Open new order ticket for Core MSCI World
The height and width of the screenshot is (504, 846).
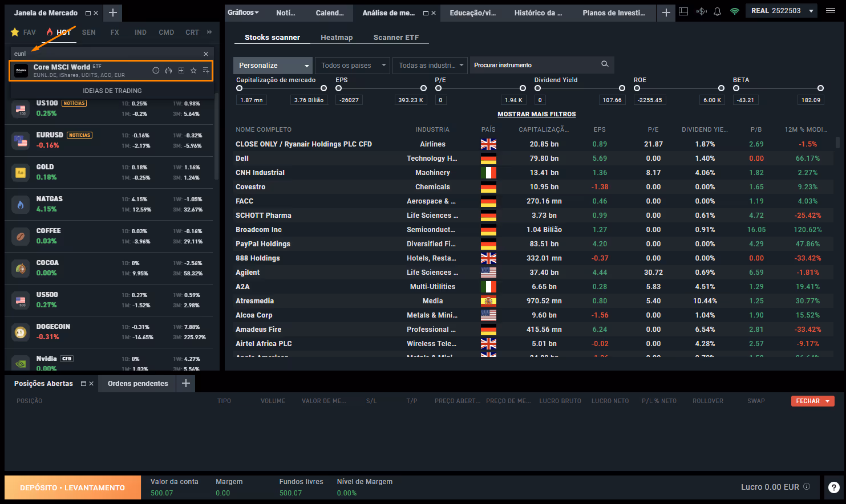point(181,71)
